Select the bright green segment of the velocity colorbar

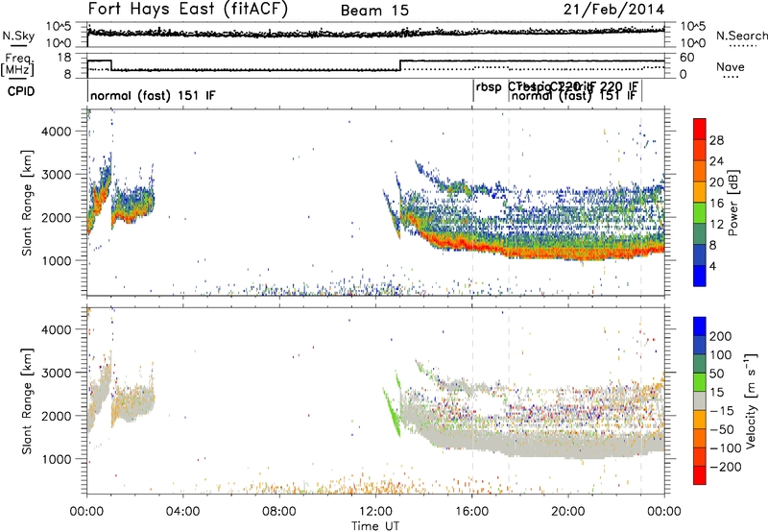700,382
